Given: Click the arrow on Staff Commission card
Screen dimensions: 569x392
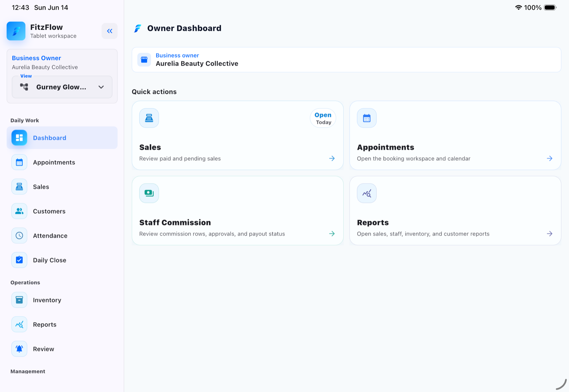Looking at the screenshot, I should click(332, 234).
